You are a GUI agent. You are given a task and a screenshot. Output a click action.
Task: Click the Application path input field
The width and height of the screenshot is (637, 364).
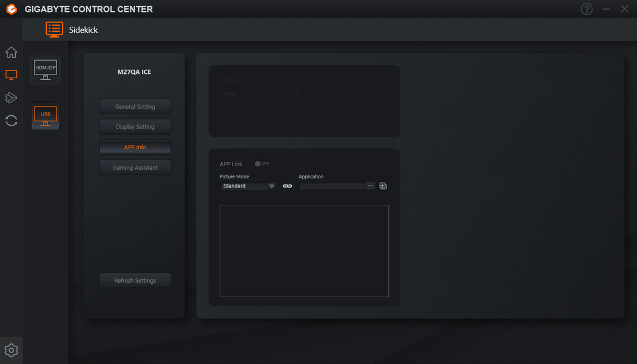tap(332, 186)
